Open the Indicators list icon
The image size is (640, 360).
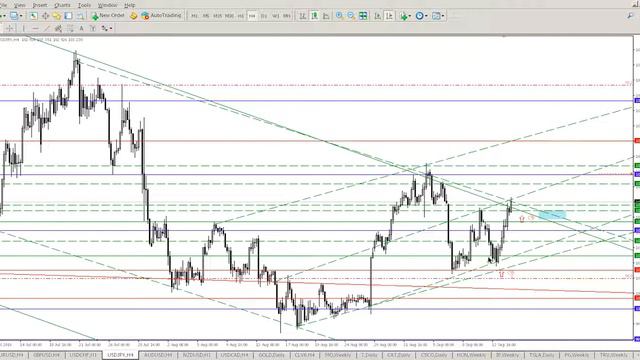403,16
